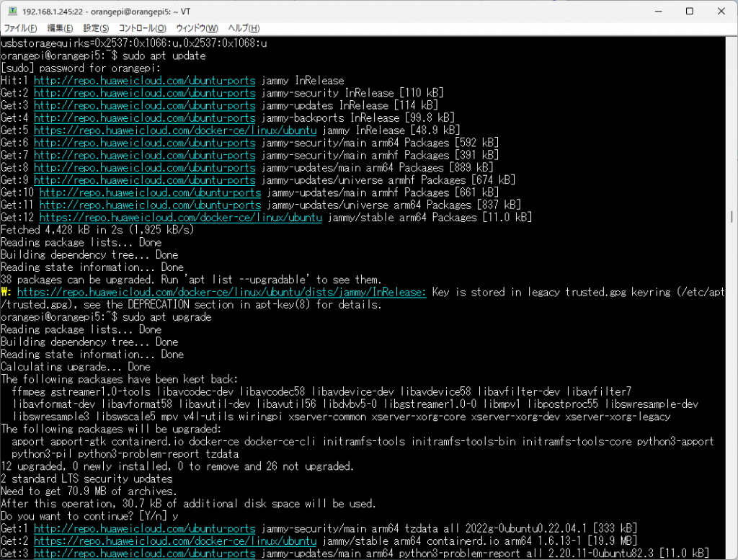Open the warning InRelease docker-ce URL

pos(222,292)
